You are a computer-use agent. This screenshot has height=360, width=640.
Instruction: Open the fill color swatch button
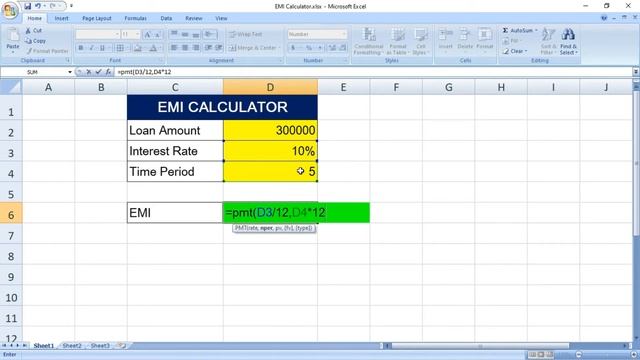coord(138,48)
